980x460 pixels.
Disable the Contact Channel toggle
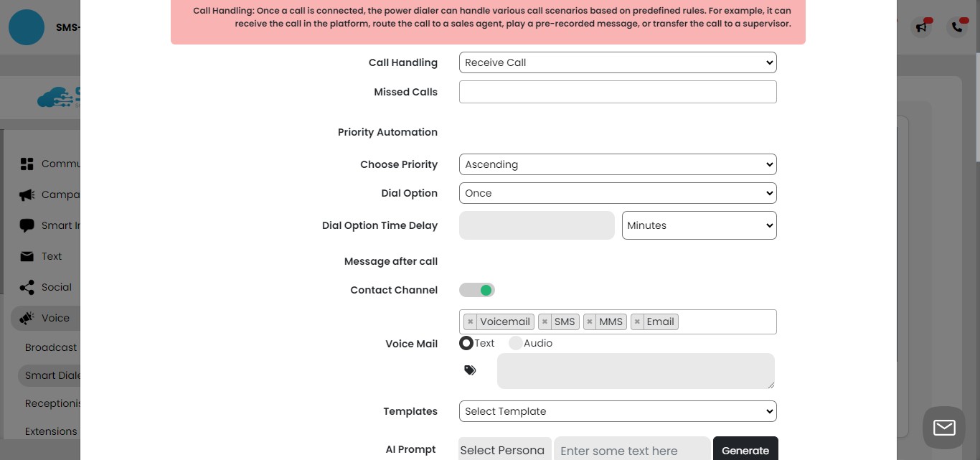(x=477, y=290)
